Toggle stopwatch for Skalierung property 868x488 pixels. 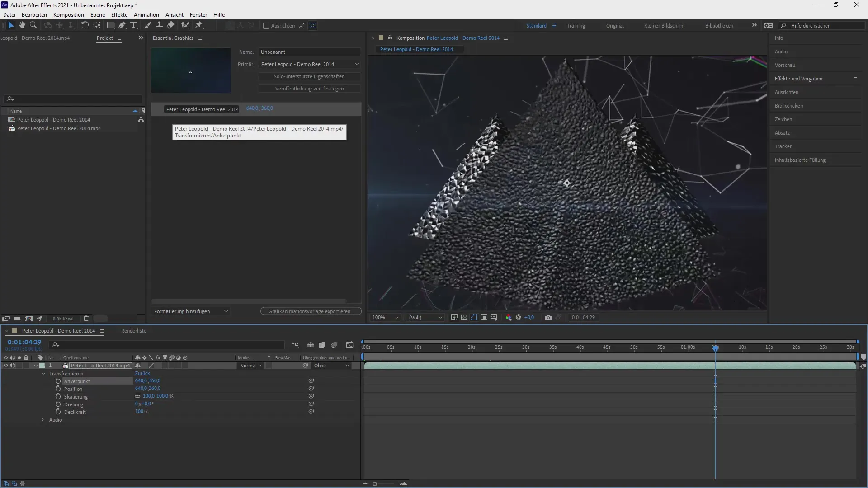(x=58, y=397)
